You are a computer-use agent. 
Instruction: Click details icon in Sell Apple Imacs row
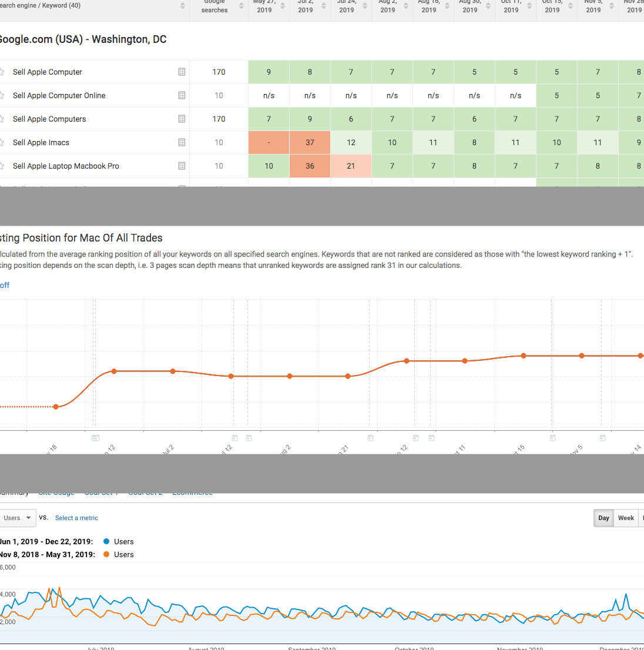tap(182, 142)
